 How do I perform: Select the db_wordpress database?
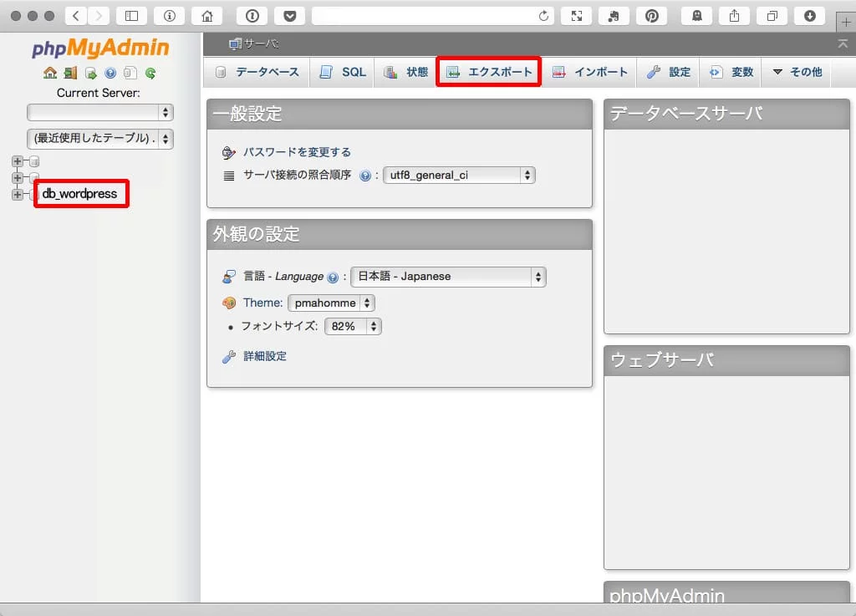pyautogui.click(x=79, y=194)
